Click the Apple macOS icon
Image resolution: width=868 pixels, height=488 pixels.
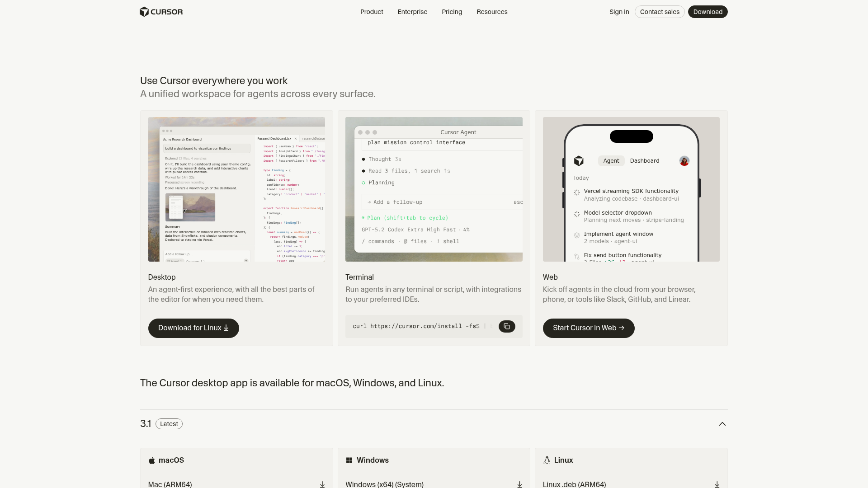(x=152, y=460)
